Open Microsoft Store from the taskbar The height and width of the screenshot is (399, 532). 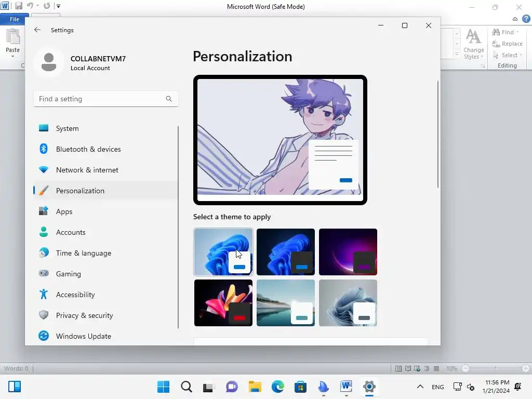[x=300, y=387]
